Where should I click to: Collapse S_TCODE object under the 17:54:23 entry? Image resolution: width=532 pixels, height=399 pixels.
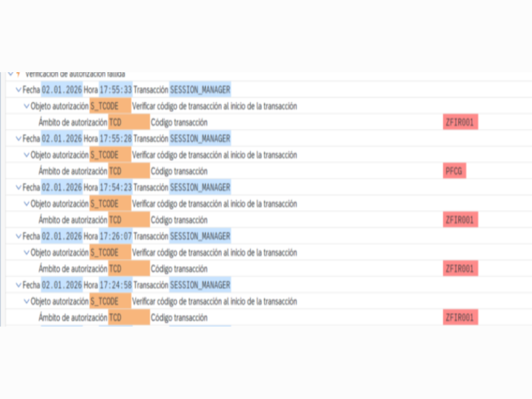pyautogui.click(x=27, y=204)
